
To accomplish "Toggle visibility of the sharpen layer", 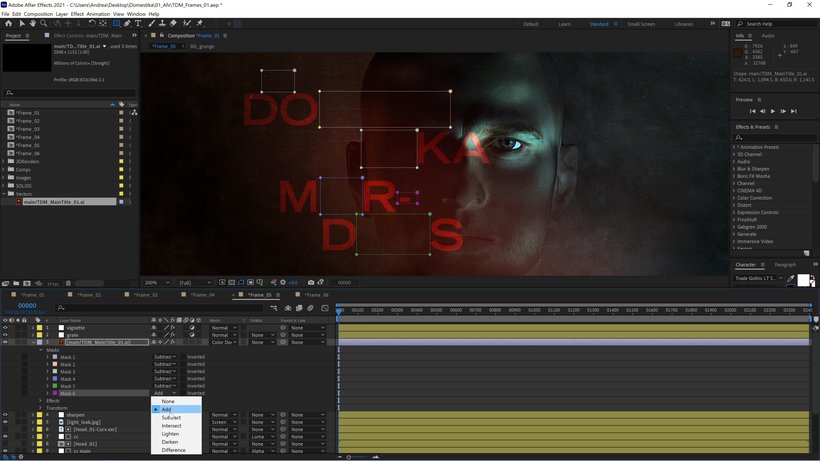I will click(x=5, y=415).
